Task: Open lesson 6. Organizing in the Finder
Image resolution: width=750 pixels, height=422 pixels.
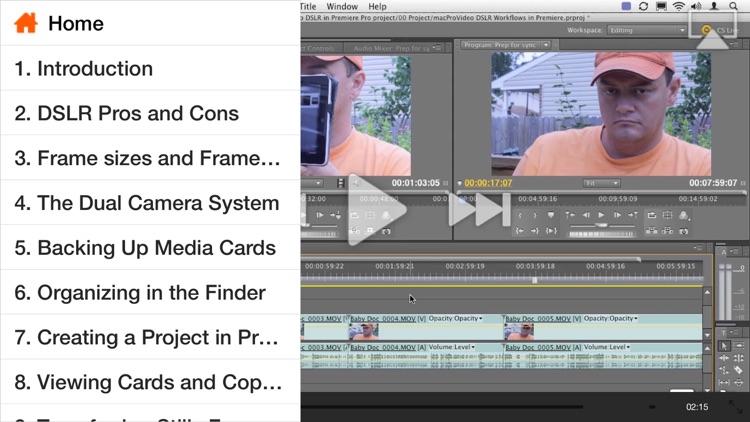Action: [150, 292]
